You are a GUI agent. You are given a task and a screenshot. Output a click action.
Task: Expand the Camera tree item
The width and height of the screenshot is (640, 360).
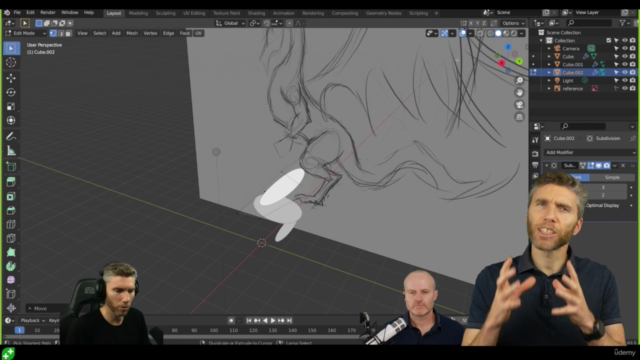pyautogui.click(x=549, y=49)
